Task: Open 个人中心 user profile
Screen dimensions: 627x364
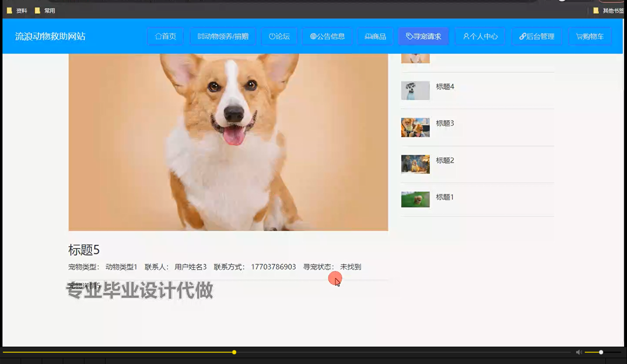Action: click(480, 36)
